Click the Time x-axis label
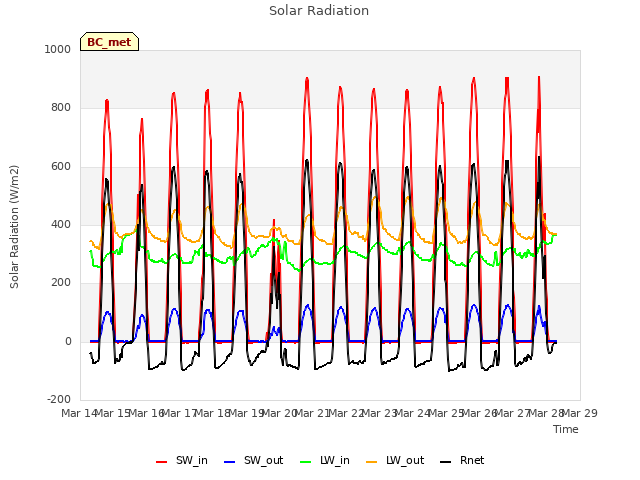Viewport: 640px width, 480px height. 566,429
